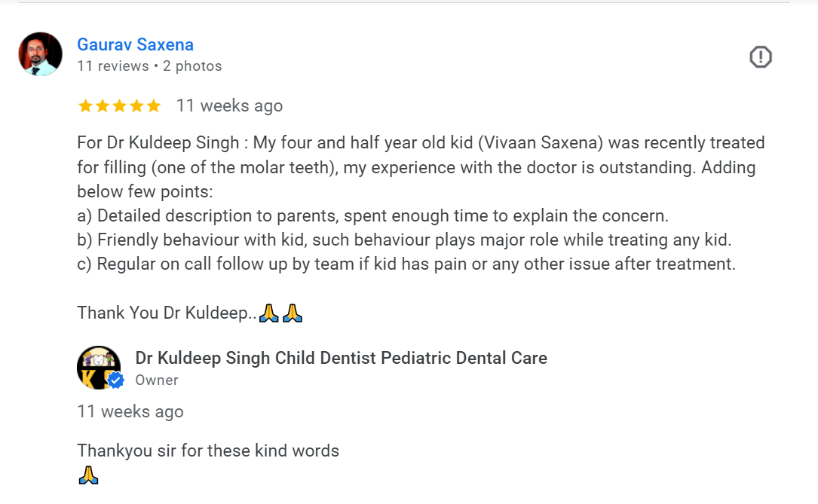Click the first star of the rating

tap(85, 106)
